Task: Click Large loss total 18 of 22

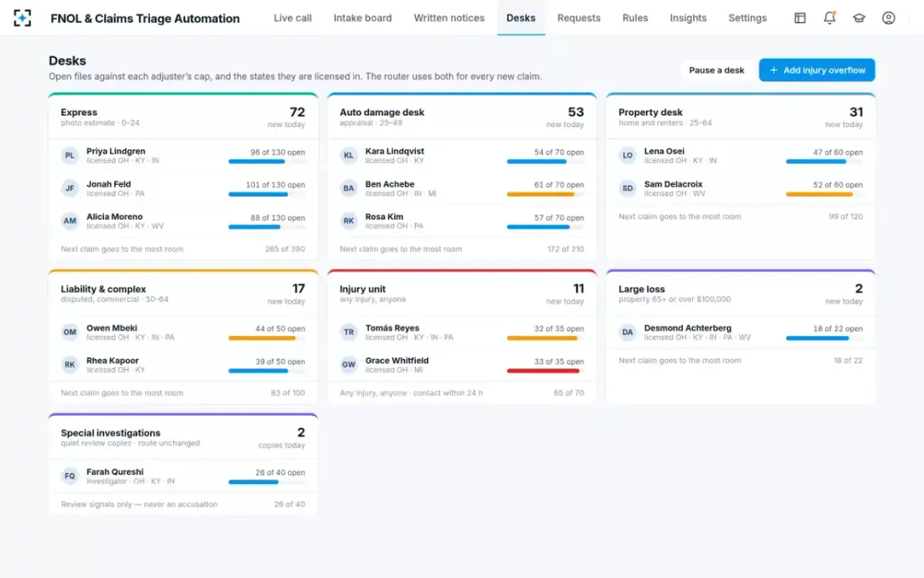Action: pos(848,361)
